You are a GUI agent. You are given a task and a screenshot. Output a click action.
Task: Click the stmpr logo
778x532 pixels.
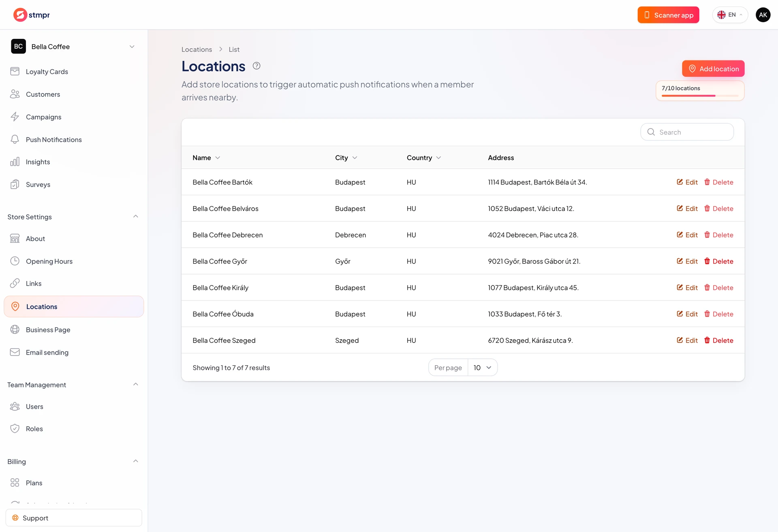pos(32,15)
